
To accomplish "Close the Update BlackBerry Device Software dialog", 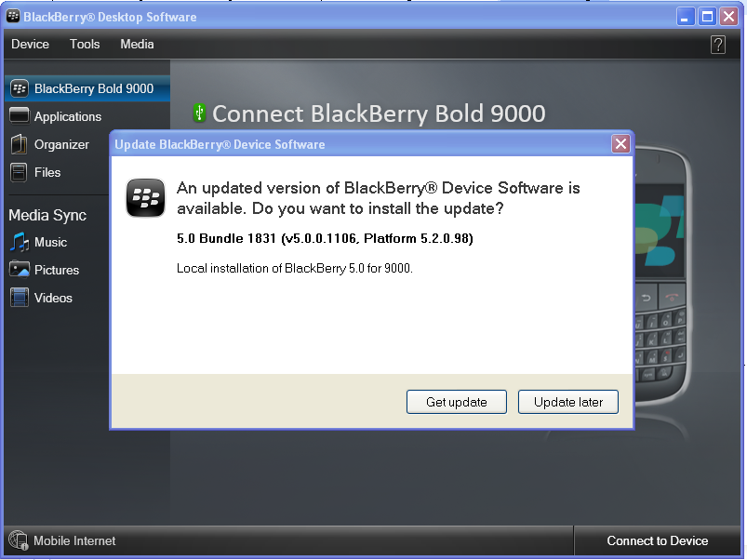I will point(620,144).
